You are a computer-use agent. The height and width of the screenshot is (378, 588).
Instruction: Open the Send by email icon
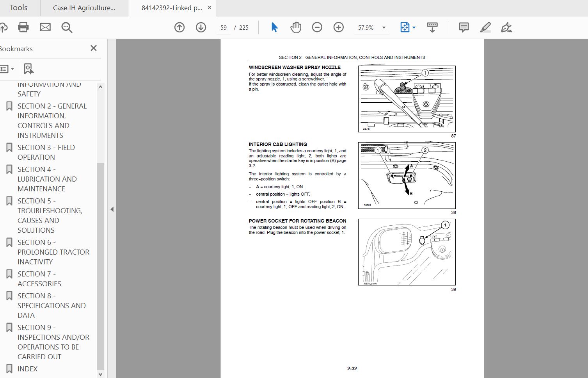click(x=45, y=27)
